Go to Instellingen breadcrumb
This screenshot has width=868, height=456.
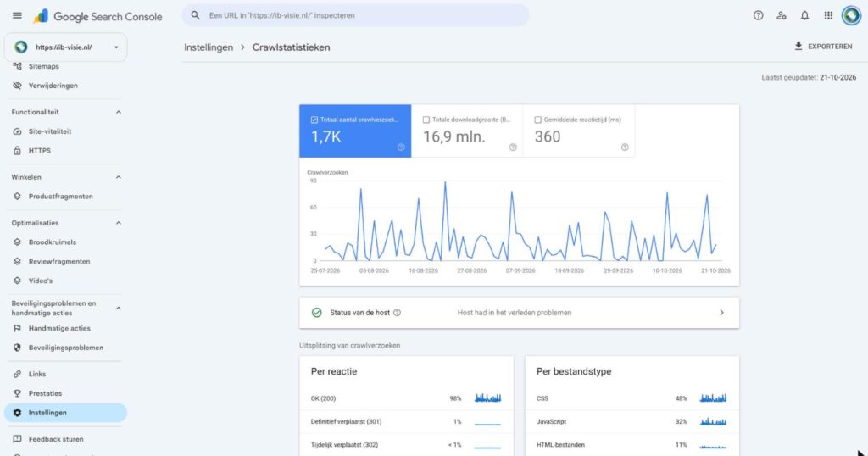[x=209, y=47]
